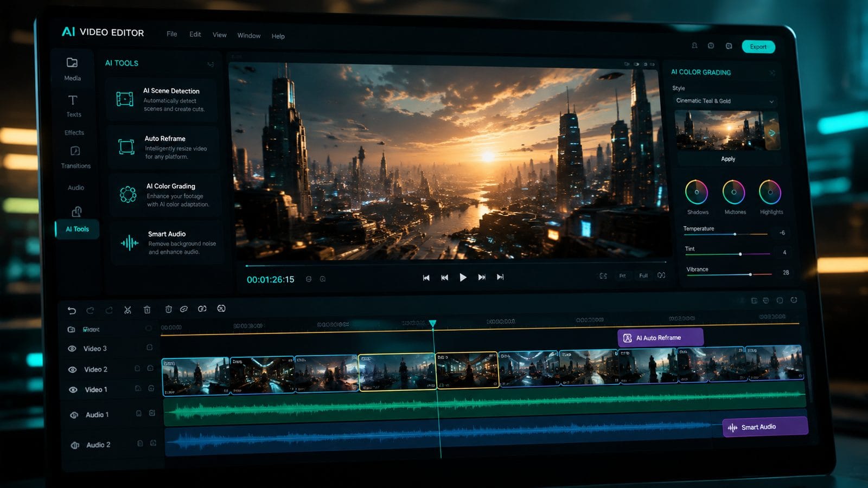
Task: Click the AI Auto Reframe timeline tag
Action: tap(660, 337)
